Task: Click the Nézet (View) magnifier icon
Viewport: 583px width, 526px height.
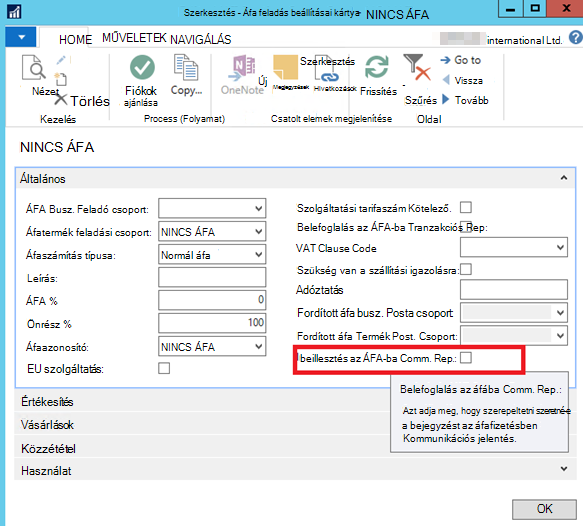Action: click(34, 68)
